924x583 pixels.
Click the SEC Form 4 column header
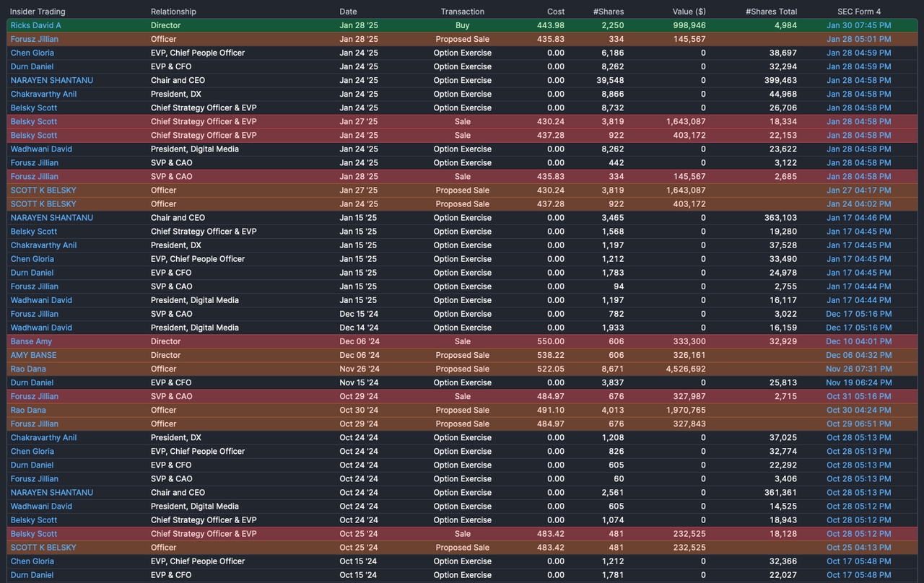(x=859, y=12)
